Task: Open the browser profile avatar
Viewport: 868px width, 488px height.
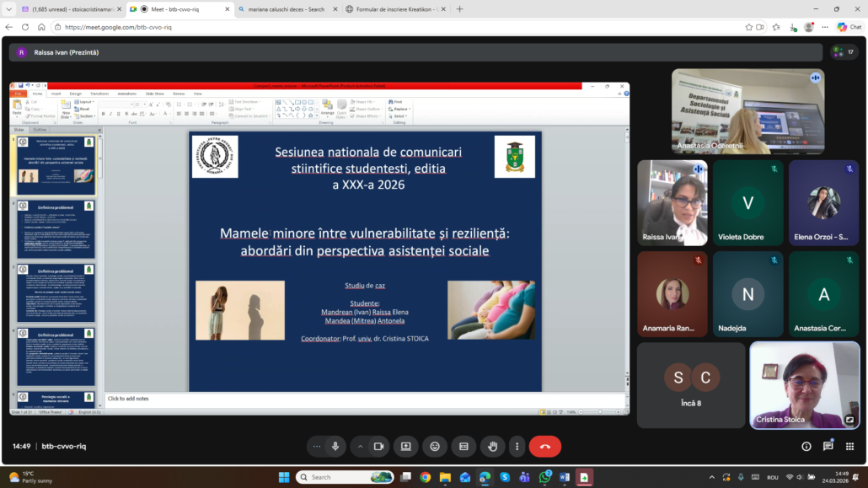Action: [809, 27]
